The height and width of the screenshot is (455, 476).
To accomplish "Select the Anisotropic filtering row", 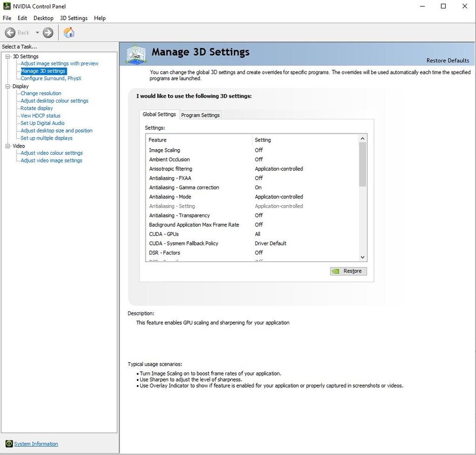I will click(x=253, y=169).
